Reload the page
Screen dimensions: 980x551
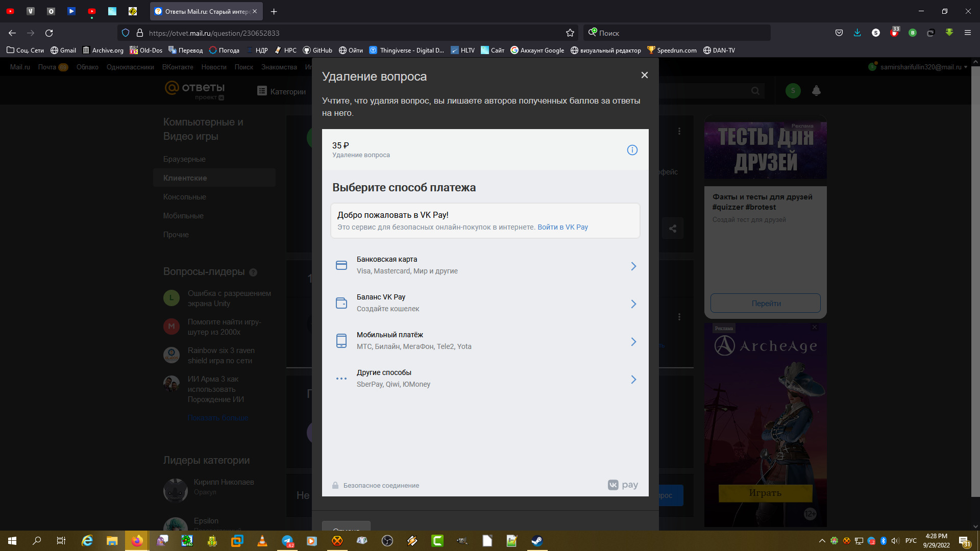click(x=49, y=33)
